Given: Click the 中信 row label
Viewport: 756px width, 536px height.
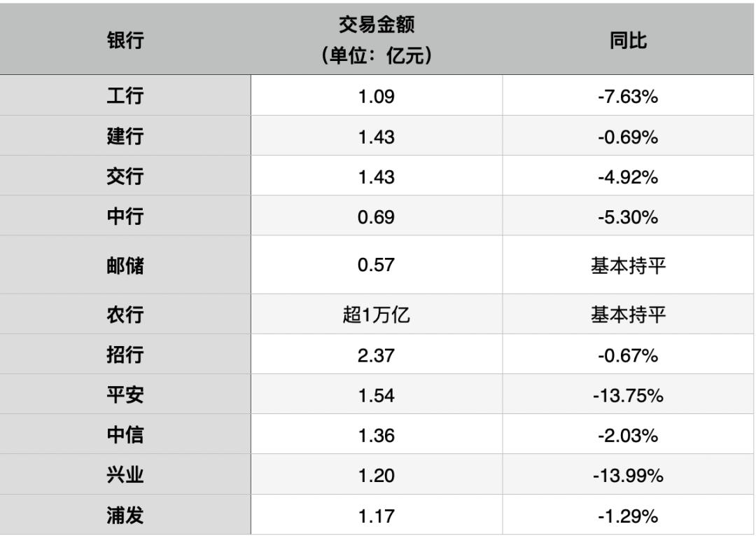Looking at the screenshot, I should point(125,435).
